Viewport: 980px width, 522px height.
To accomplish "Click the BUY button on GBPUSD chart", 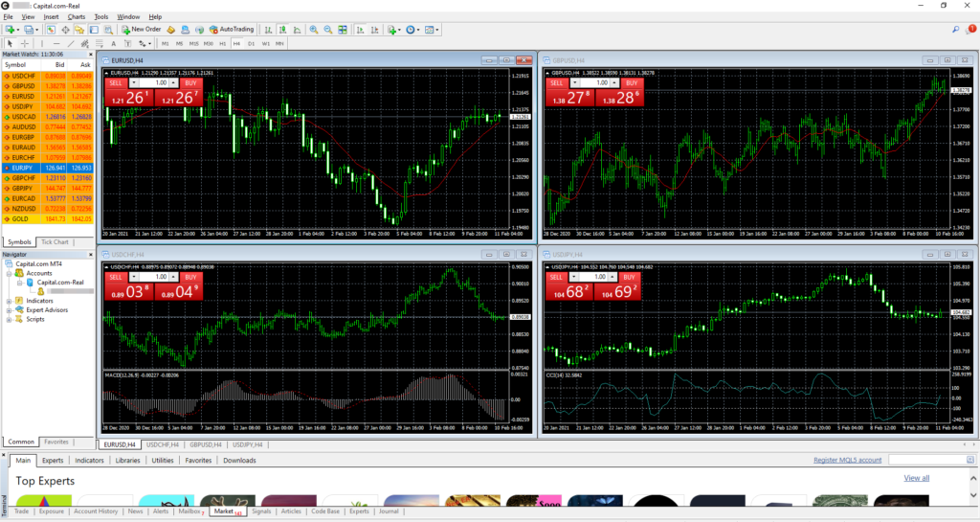I will tap(630, 83).
